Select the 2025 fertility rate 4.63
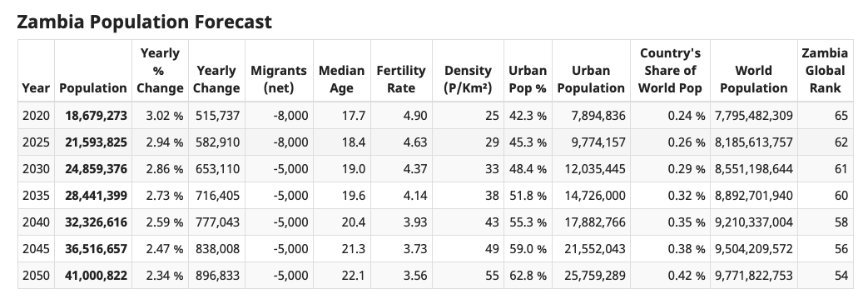868x304 pixels. [414, 142]
